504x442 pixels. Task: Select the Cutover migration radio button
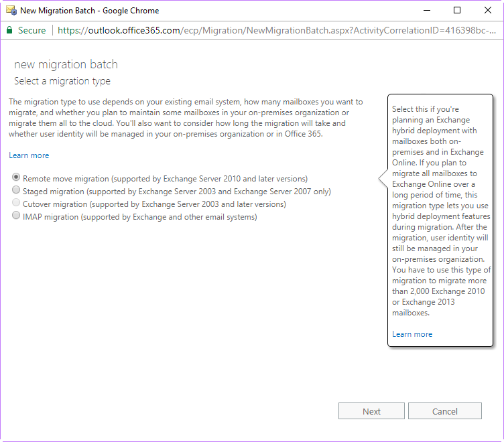(16, 203)
